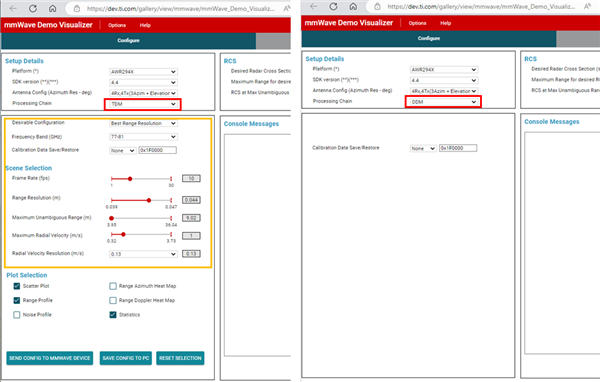Open the Antenna Config dropdown in the right window
The width and height of the screenshot is (600, 382).
point(444,91)
